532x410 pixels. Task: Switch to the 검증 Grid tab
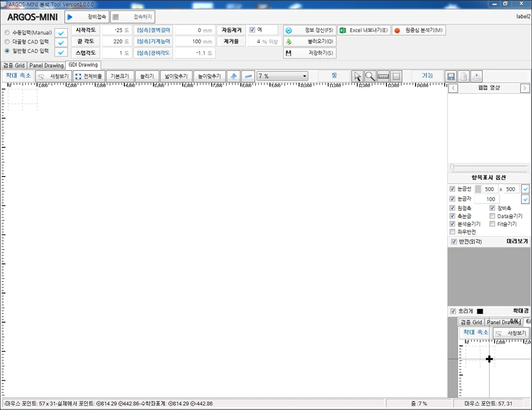(14, 65)
